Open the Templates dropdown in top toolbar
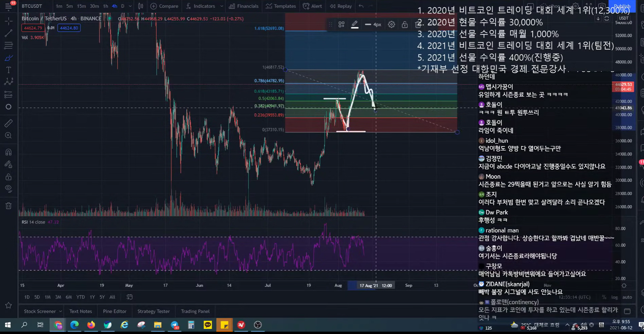644x334 pixels. point(281,6)
